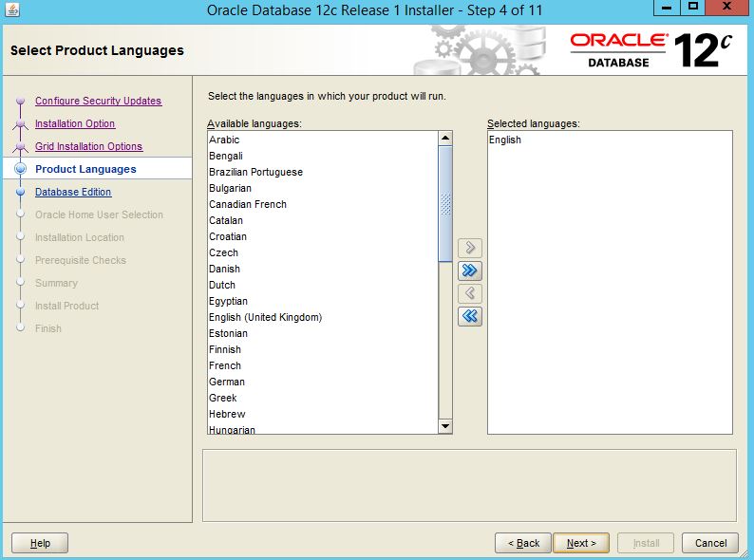Image resolution: width=754 pixels, height=560 pixels.
Task: Choose English (United Kingdom)
Action: 323,317
